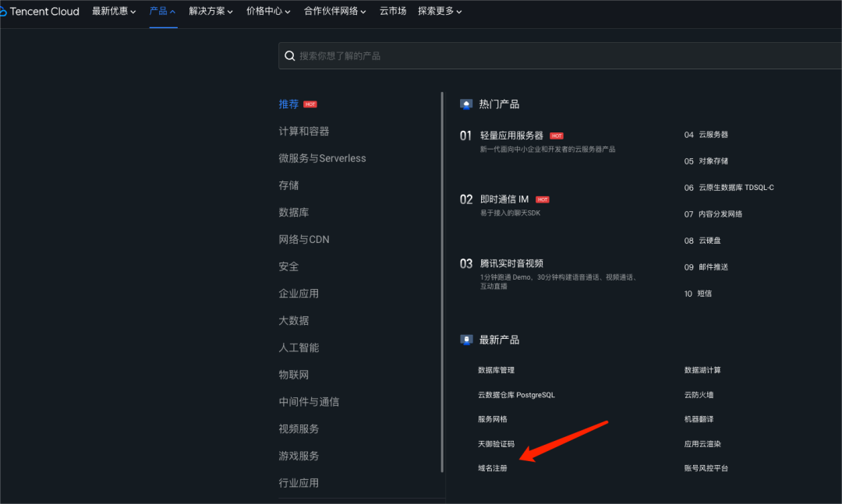The width and height of the screenshot is (842, 504).
Task: Open 07 内容分发网络 link
Action: [713, 214]
